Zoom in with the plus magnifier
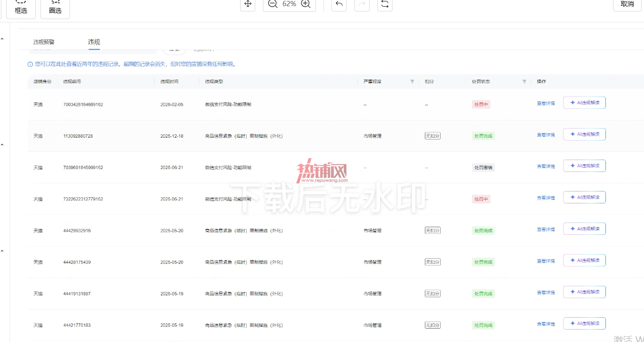Image resolution: width=644 pixels, height=342 pixels. 306,4
